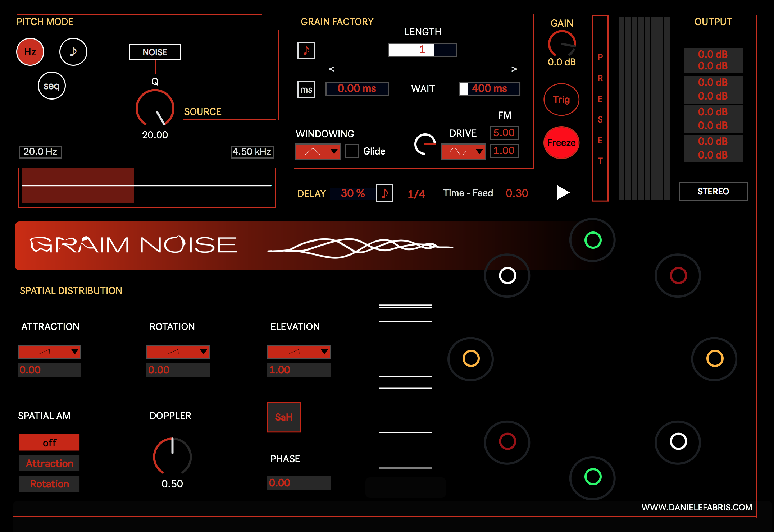
Task: Toggle the SaH button
Action: 283,417
